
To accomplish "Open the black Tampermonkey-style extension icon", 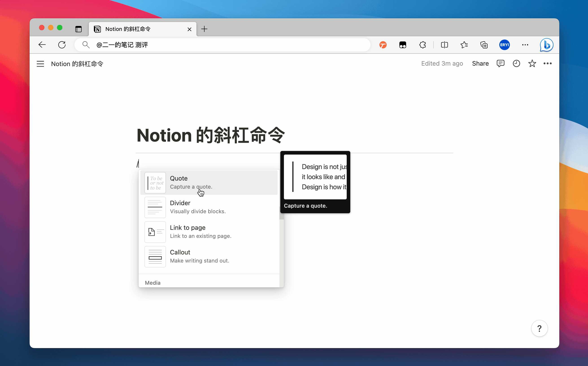I will click(402, 45).
